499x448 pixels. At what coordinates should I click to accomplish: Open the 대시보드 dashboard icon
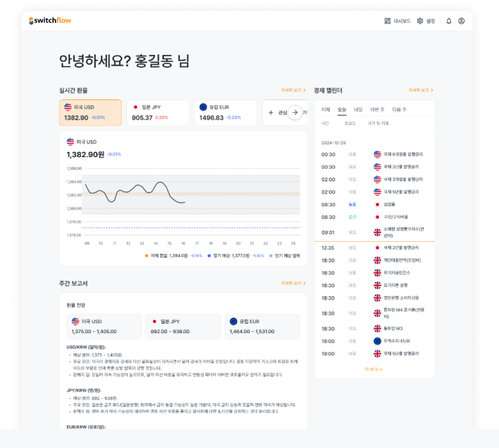pos(388,21)
